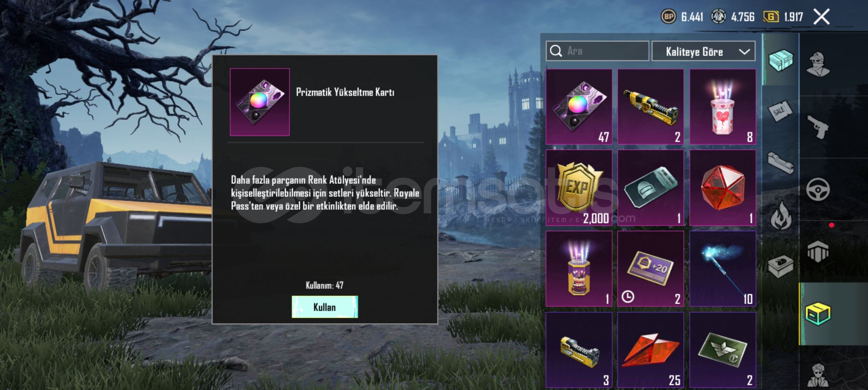The image size is (868, 390).
Task: Select the EXP badge item with 2,000
Action: point(579,188)
